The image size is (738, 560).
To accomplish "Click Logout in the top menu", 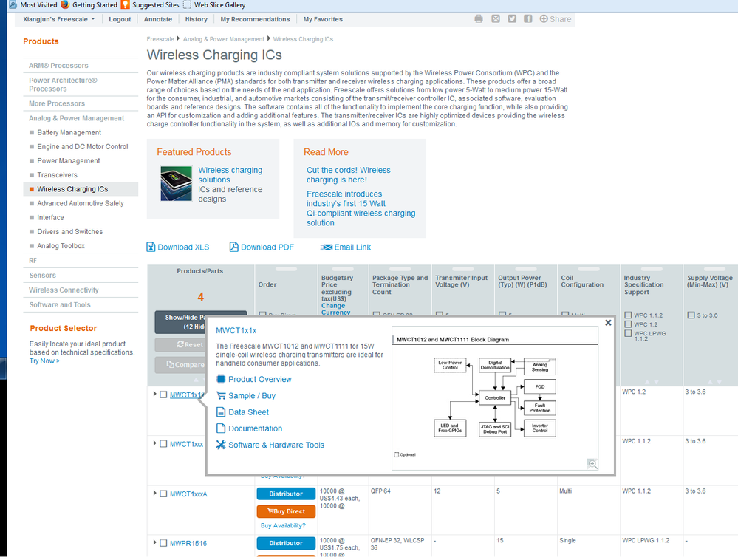I will [120, 19].
